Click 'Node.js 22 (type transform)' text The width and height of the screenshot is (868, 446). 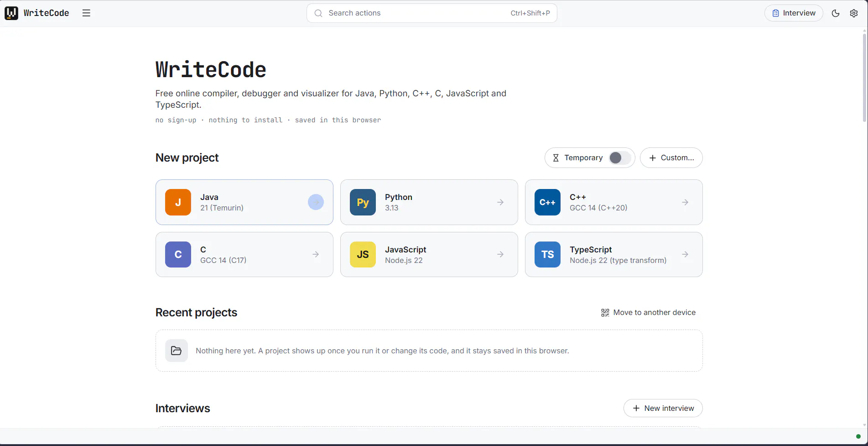618,260
